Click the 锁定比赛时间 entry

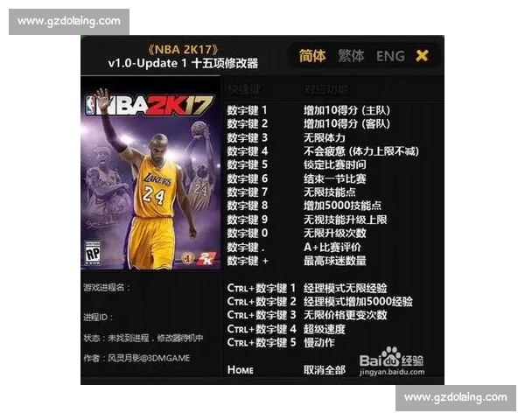click(335, 164)
